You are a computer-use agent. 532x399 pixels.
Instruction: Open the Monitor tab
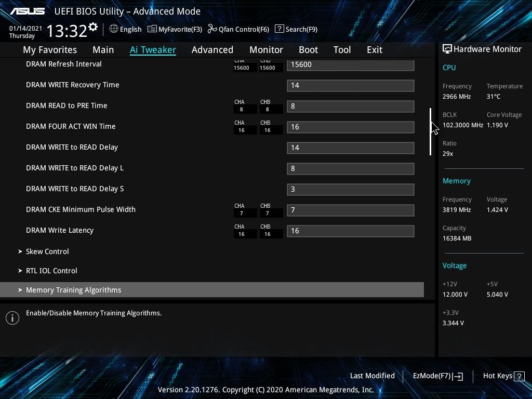coord(267,50)
